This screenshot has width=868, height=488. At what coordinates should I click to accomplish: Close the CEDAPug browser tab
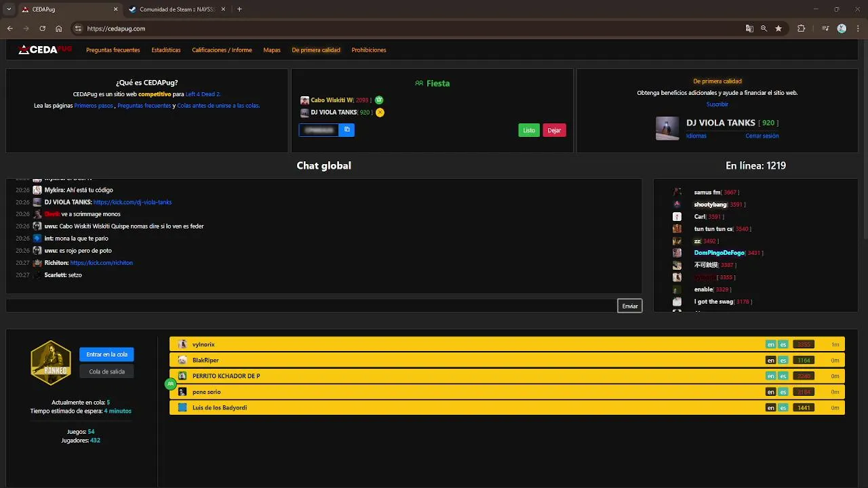115,9
